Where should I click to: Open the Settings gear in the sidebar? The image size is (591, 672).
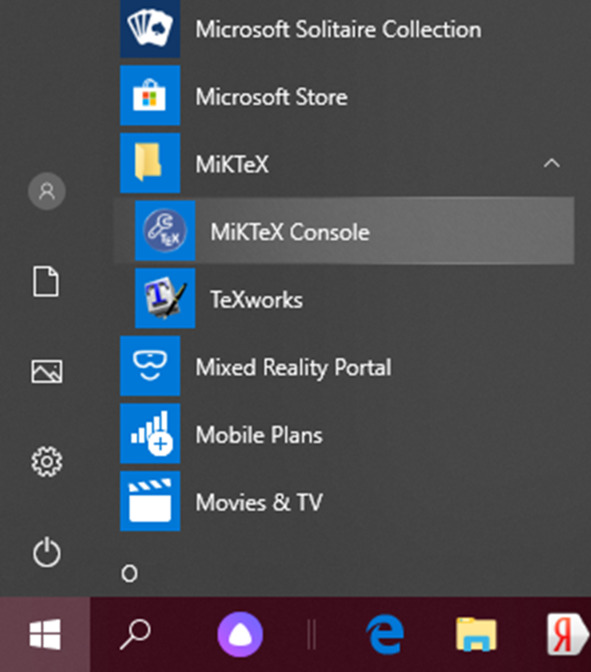click(x=47, y=462)
